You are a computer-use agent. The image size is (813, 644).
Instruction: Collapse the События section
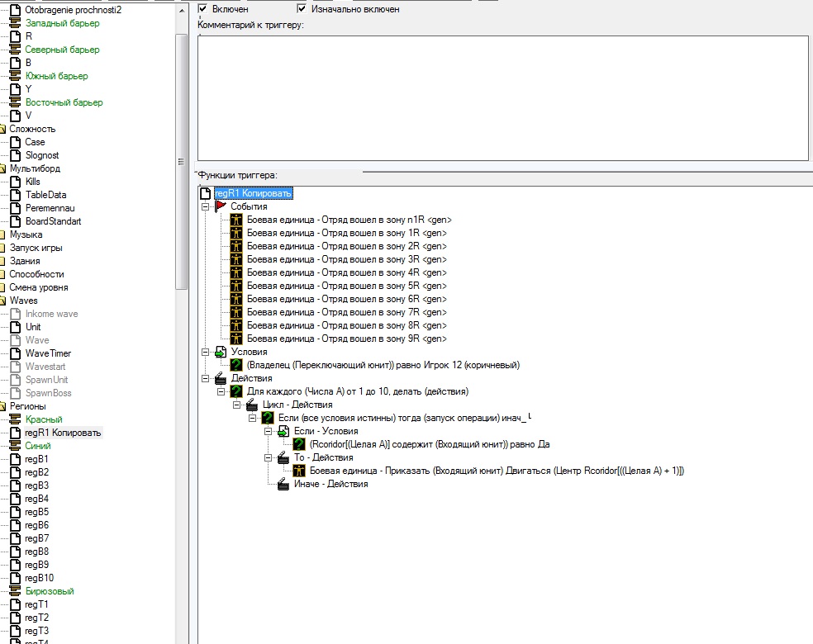point(206,206)
